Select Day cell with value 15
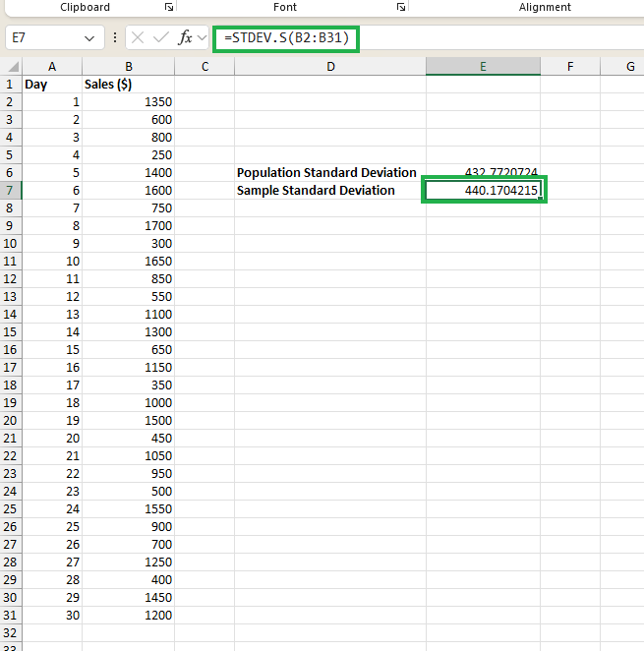Viewport: 644px width, 651px height. (52, 350)
